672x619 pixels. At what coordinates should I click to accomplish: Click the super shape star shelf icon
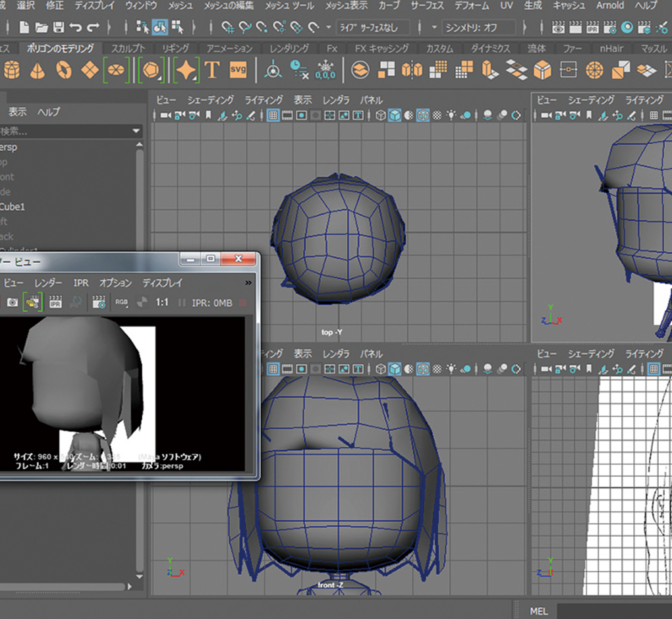pos(186,70)
